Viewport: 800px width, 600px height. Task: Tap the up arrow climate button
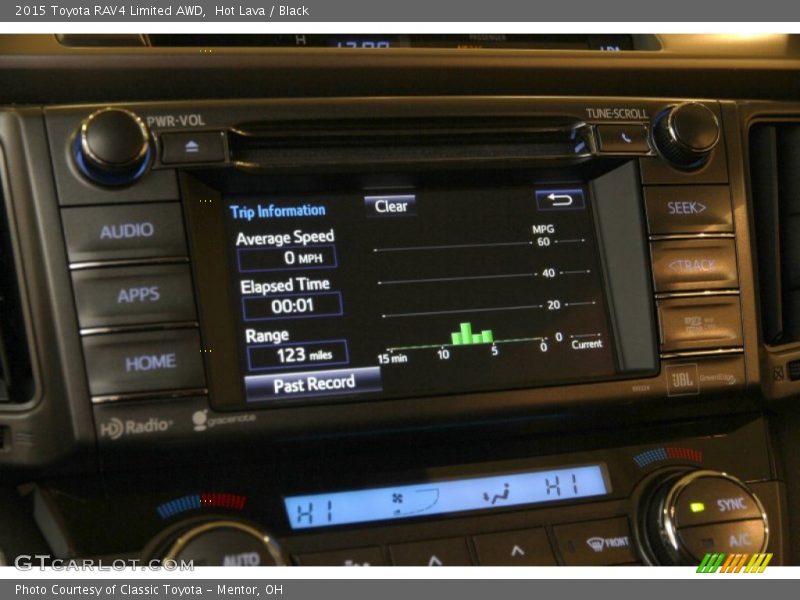tap(516, 550)
